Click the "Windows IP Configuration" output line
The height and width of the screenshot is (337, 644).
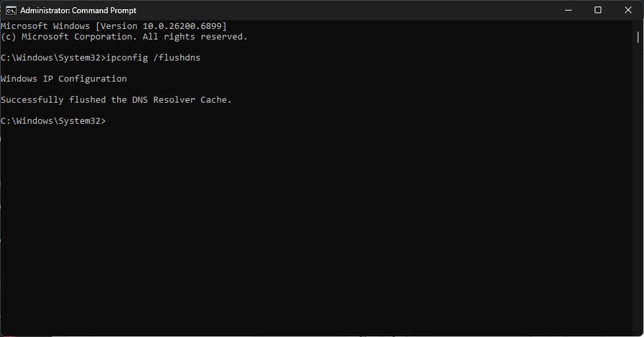64,79
